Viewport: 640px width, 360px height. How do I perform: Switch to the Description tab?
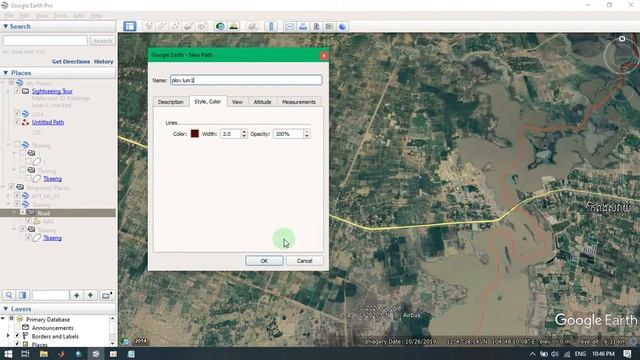171,102
